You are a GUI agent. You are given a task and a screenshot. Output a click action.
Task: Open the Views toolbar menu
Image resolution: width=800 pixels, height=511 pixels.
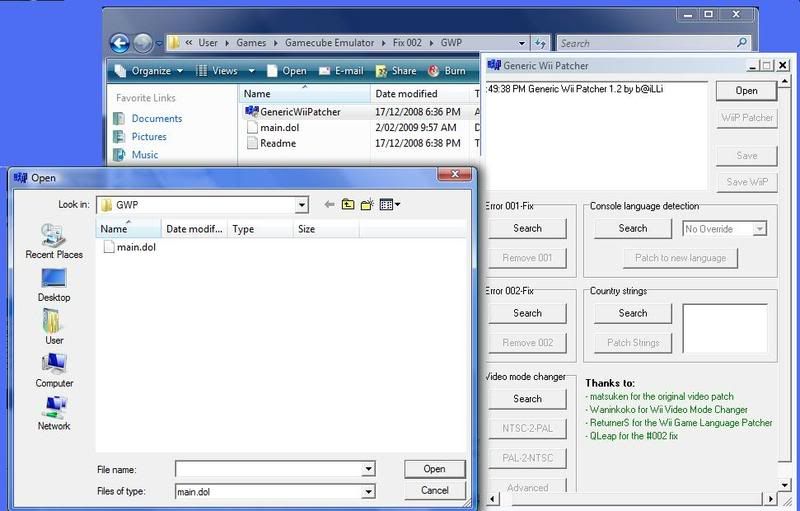click(x=217, y=71)
